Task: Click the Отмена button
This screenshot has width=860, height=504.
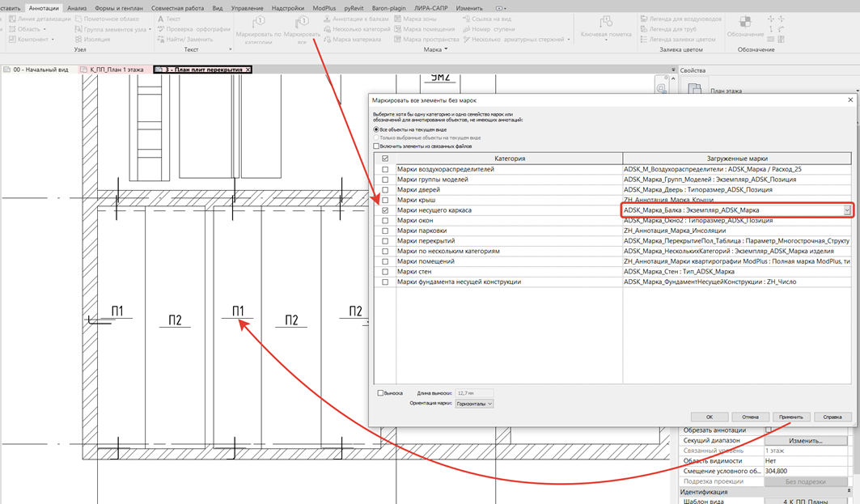Action: [750, 417]
